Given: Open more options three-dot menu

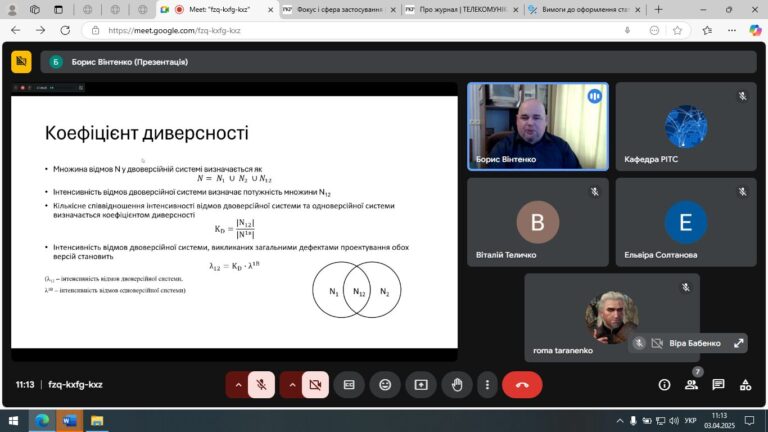Looking at the screenshot, I should tap(486, 384).
